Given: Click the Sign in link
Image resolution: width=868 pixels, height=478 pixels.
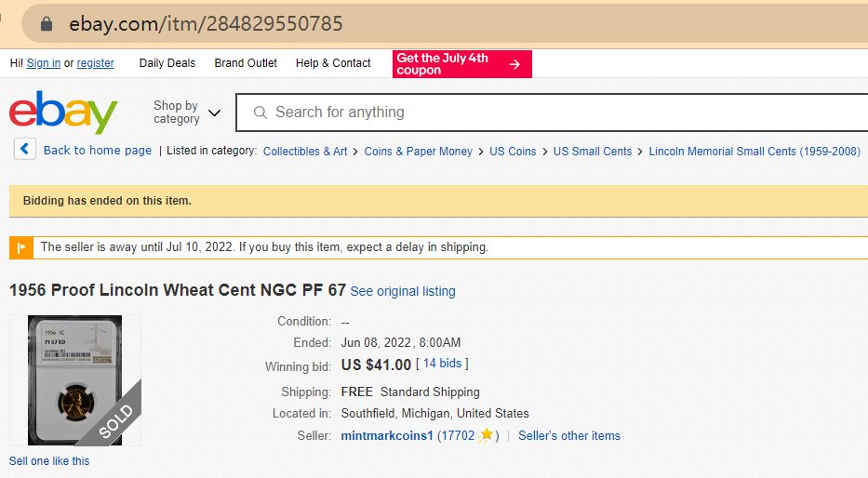Looking at the screenshot, I should (44, 63).
